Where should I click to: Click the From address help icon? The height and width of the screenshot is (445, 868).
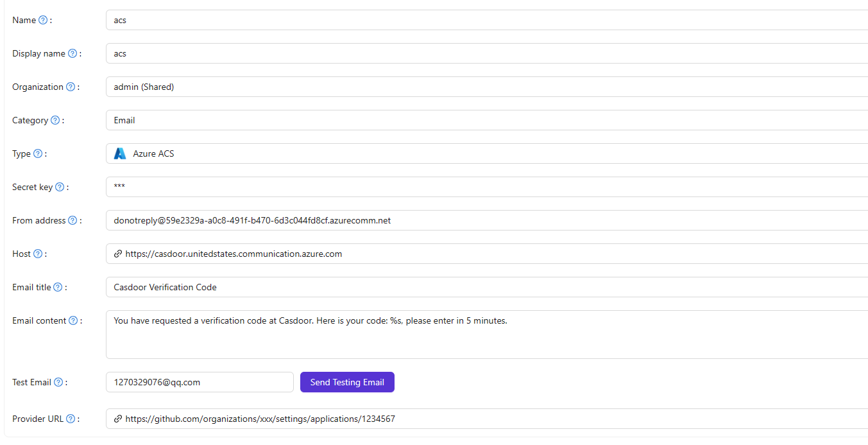click(72, 220)
